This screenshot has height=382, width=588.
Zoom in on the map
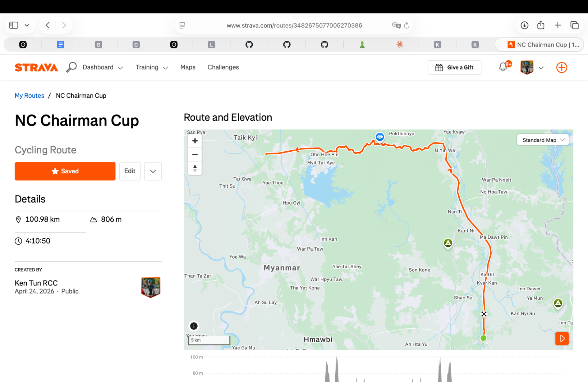(x=195, y=141)
